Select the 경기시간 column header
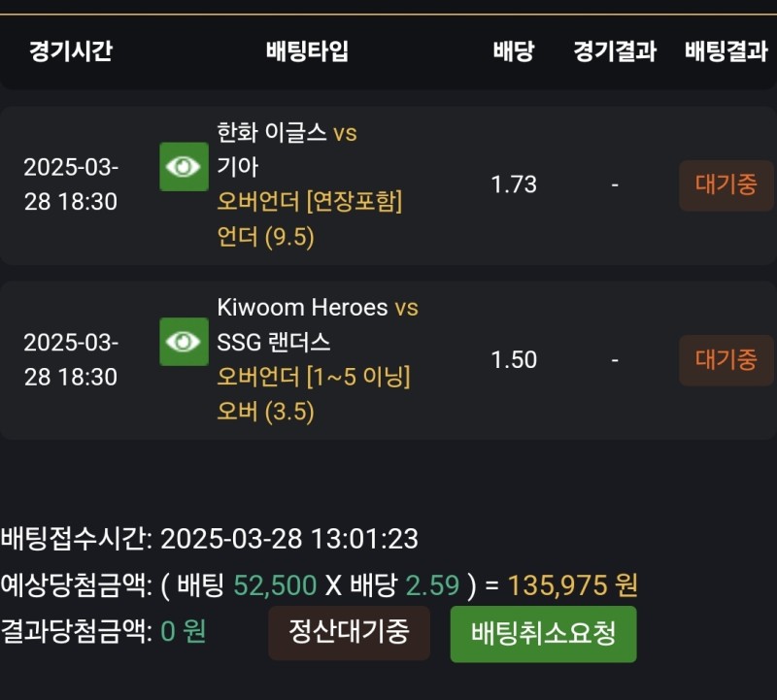 pos(70,51)
